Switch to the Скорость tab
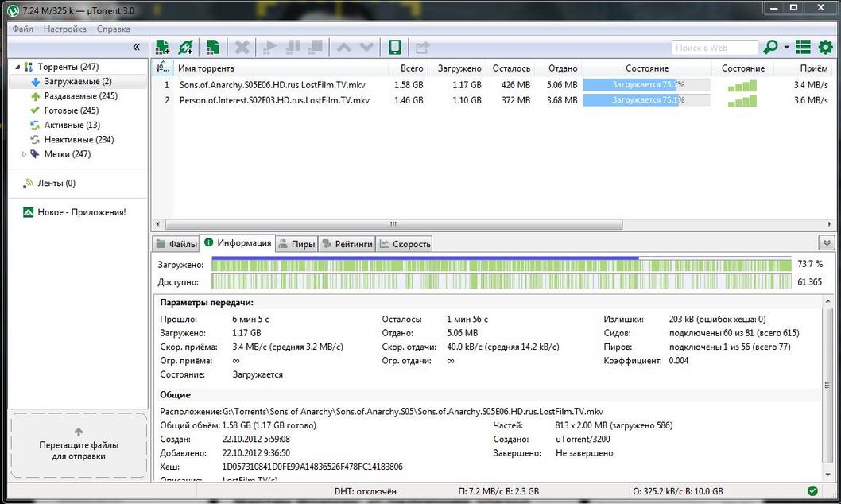Viewport: 841px width, 504px height. [x=405, y=244]
